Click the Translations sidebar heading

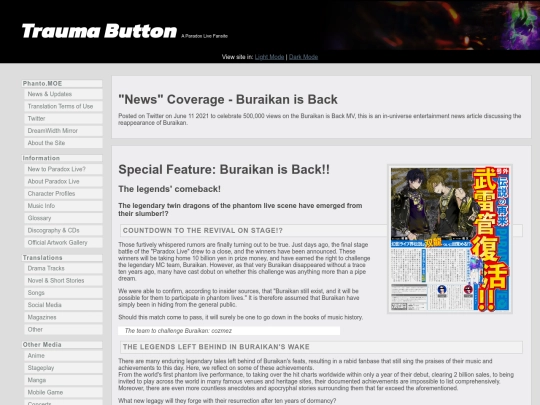click(62, 258)
